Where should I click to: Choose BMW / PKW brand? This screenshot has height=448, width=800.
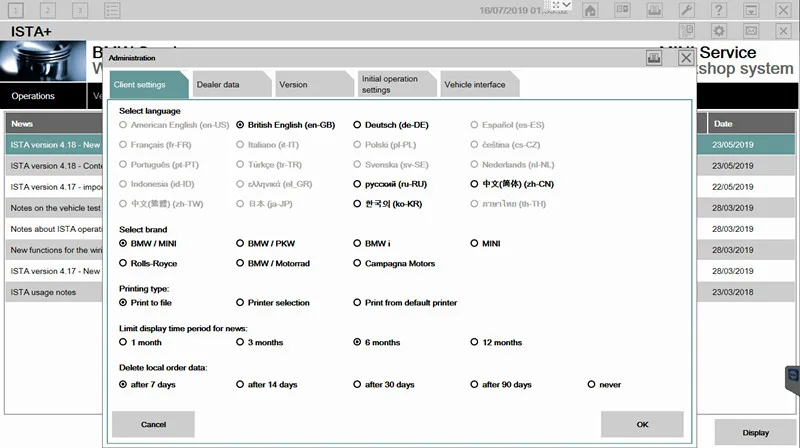click(266, 243)
